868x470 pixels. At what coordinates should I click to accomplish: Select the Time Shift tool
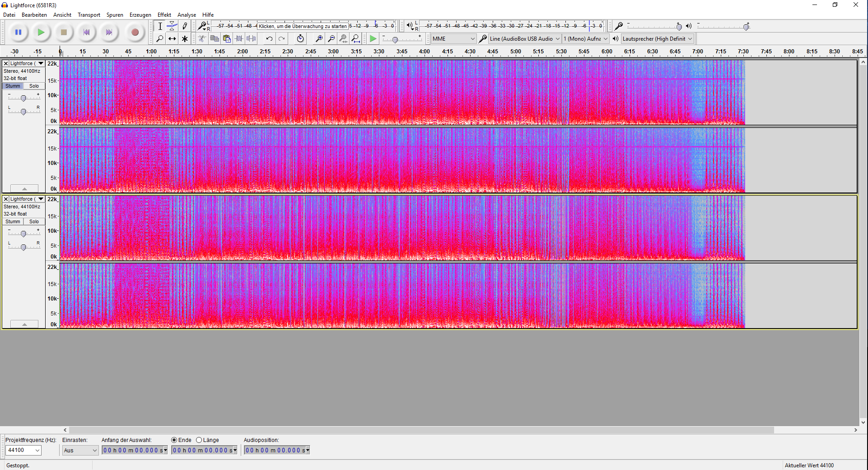[x=172, y=39]
